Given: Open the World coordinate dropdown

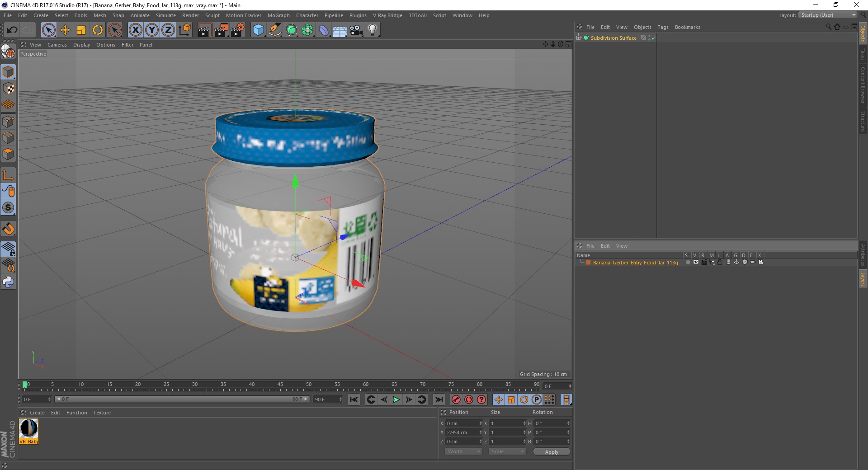Looking at the screenshot, I should 463,451.
